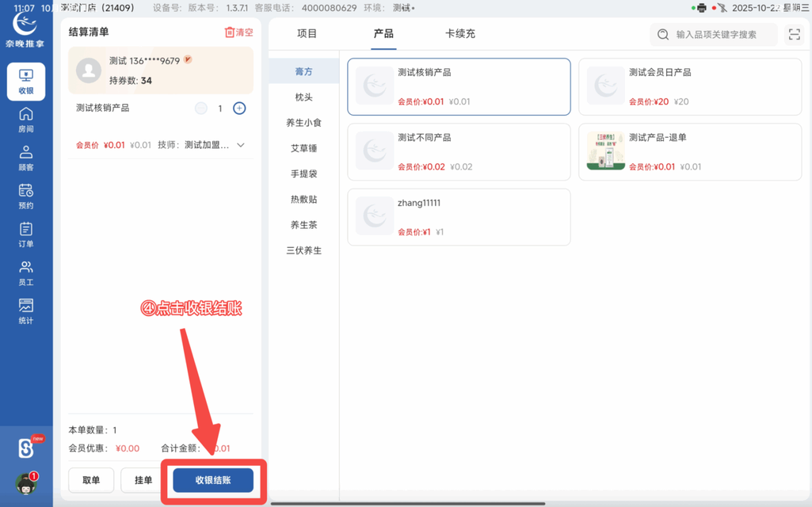Decrease product quantity with minus stepper
This screenshot has height=507, width=812.
(x=200, y=108)
